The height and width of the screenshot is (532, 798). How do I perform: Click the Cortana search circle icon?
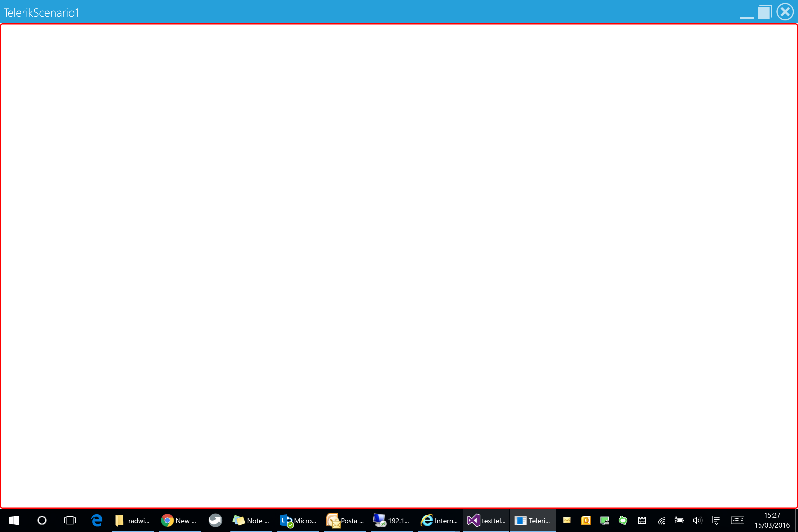coord(42,520)
